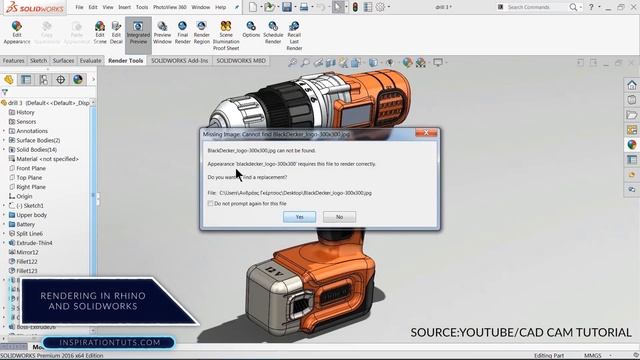Viewport: 640px width, 360px height.
Task: Expand the Surface Bodies(2) node
Action: (4, 140)
